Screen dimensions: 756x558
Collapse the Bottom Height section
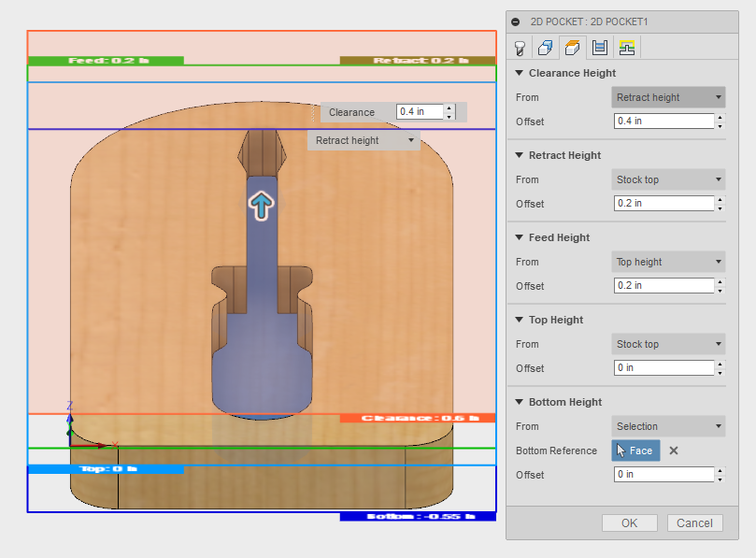[520, 402]
